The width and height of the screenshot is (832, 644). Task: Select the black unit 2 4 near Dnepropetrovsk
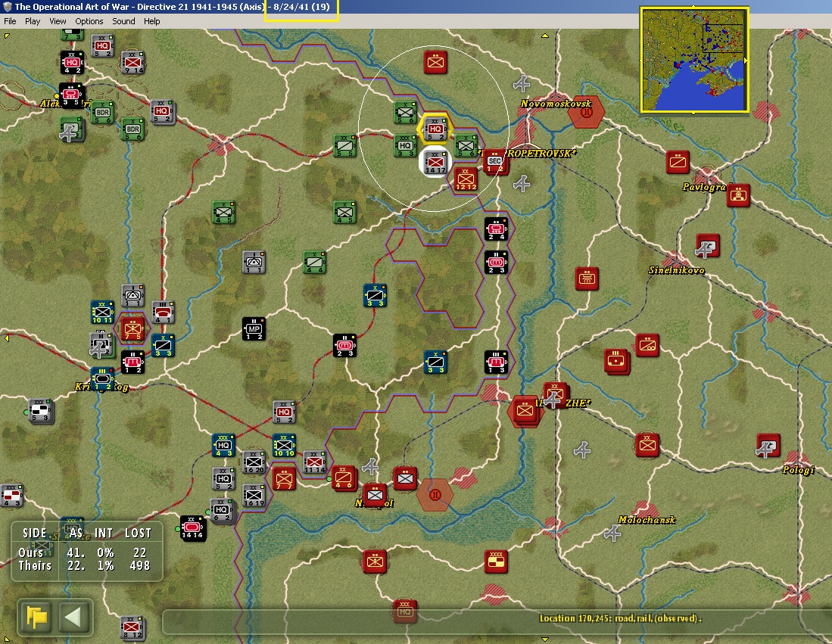[496, 229]
